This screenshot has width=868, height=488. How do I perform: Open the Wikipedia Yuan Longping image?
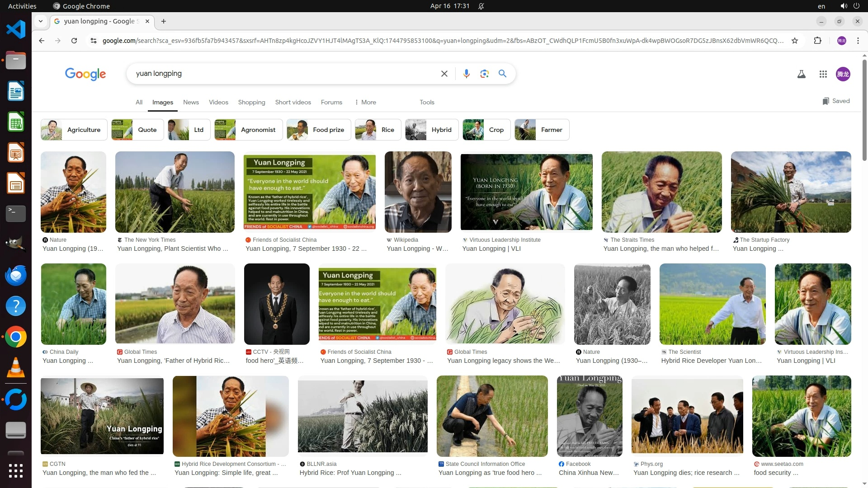click(x=418, y=192)
